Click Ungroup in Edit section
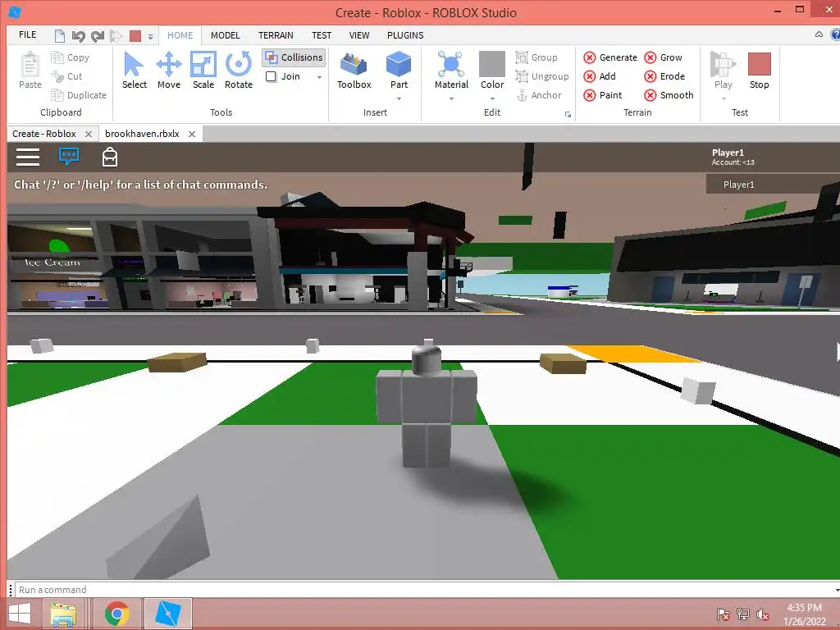Screen dimensions: 840x630 tap(542, 76)
